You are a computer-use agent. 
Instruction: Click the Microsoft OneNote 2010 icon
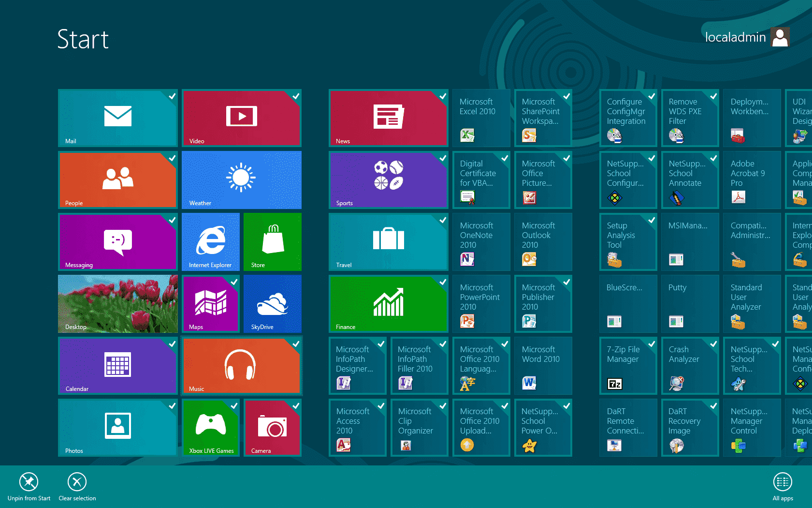(x=467, y=259)
